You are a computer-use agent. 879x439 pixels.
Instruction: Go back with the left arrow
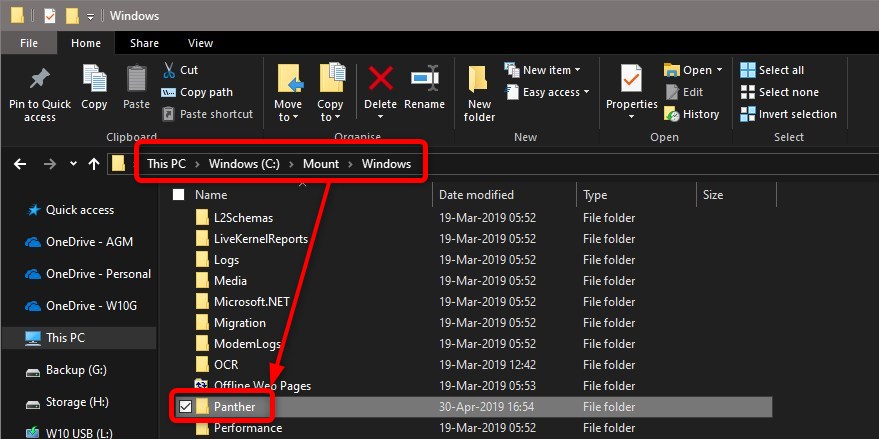20,164
